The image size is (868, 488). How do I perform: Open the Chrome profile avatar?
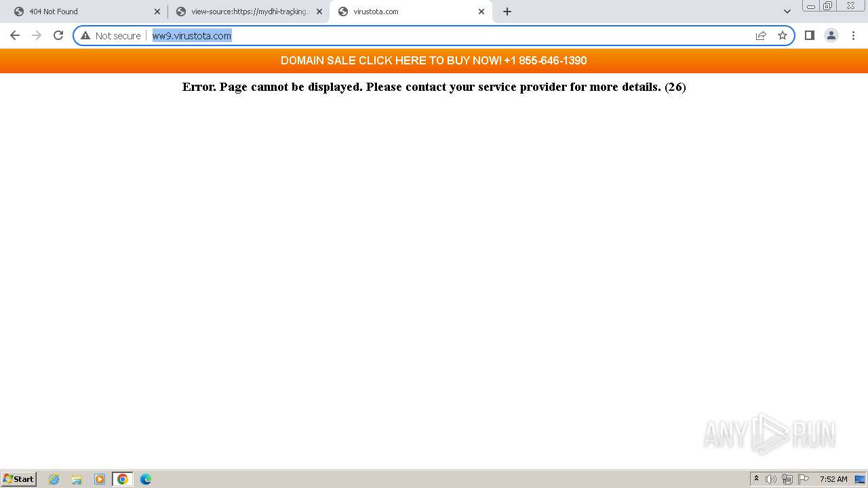[831, 35]
